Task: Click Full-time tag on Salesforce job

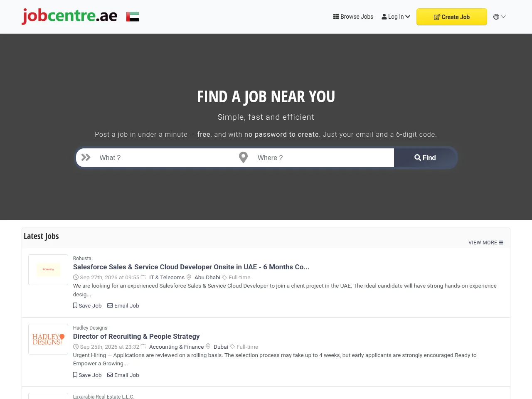Action: (x=239, y=277)
